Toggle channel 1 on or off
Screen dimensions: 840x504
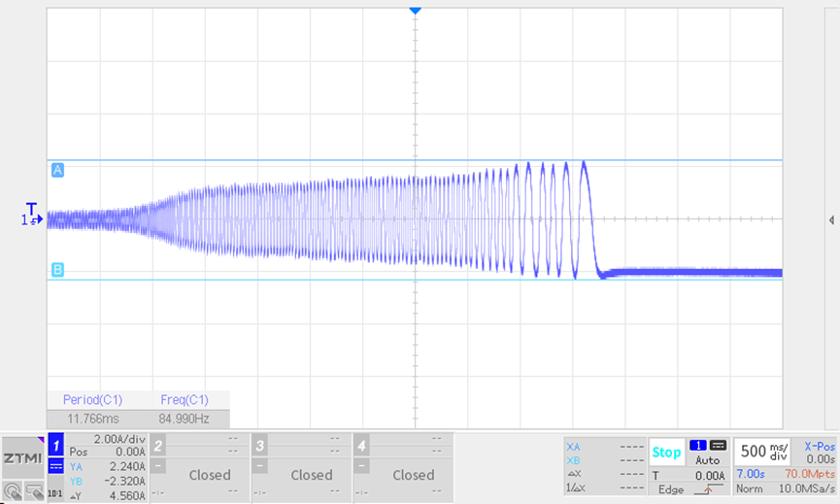click(x=55, y=444)
